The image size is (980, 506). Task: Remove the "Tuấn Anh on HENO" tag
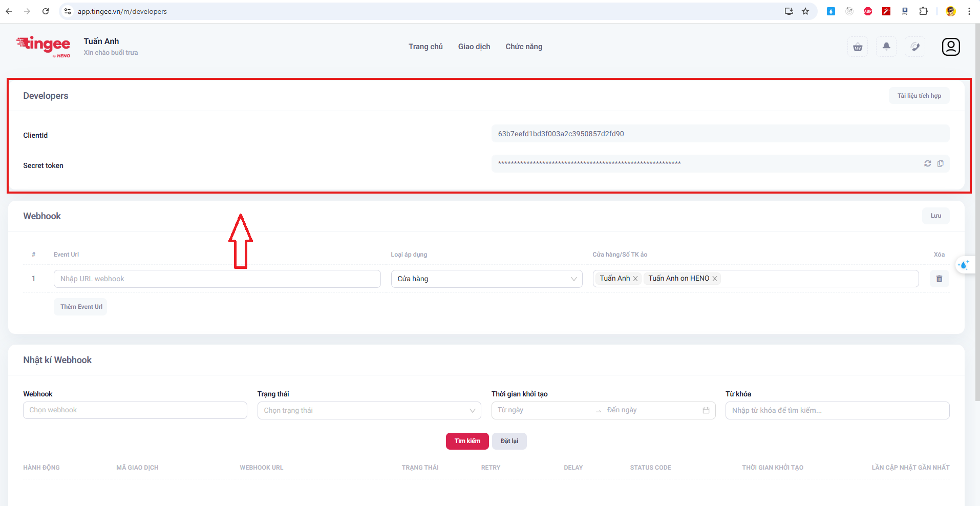715,279
